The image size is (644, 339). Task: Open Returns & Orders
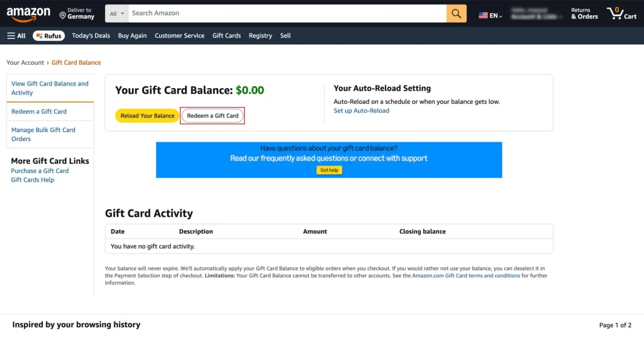pyautogui.click(x=584, y=14)
